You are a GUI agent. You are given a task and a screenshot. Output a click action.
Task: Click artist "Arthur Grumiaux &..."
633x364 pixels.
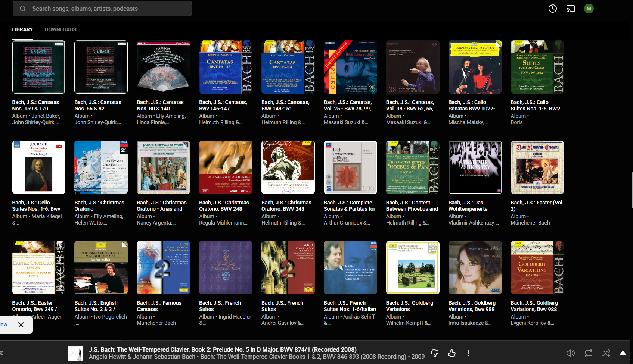click(347, 223)
